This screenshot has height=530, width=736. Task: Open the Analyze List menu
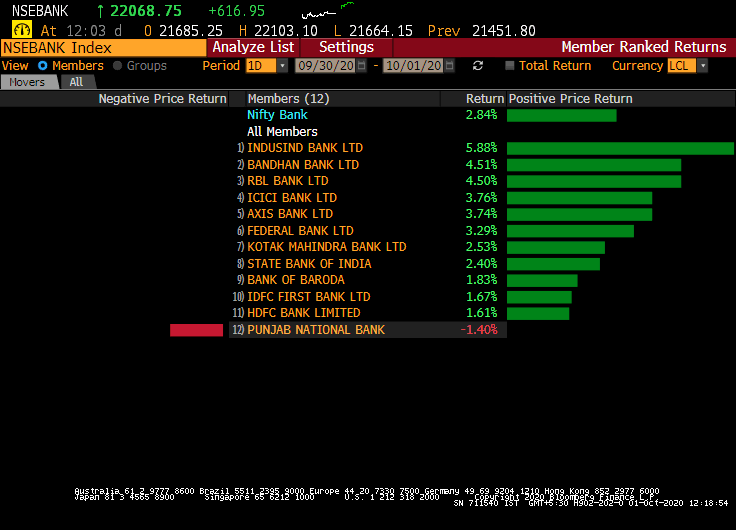click(x=253, y=47)
